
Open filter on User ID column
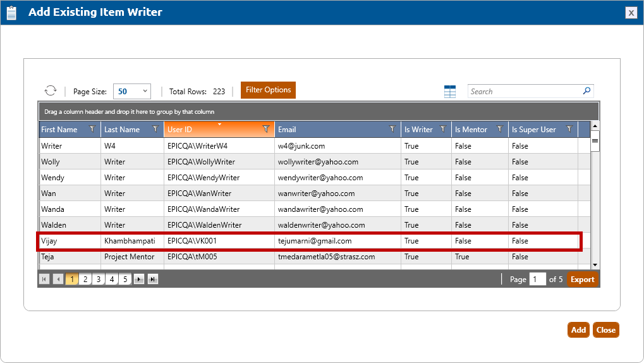(266, 129)
